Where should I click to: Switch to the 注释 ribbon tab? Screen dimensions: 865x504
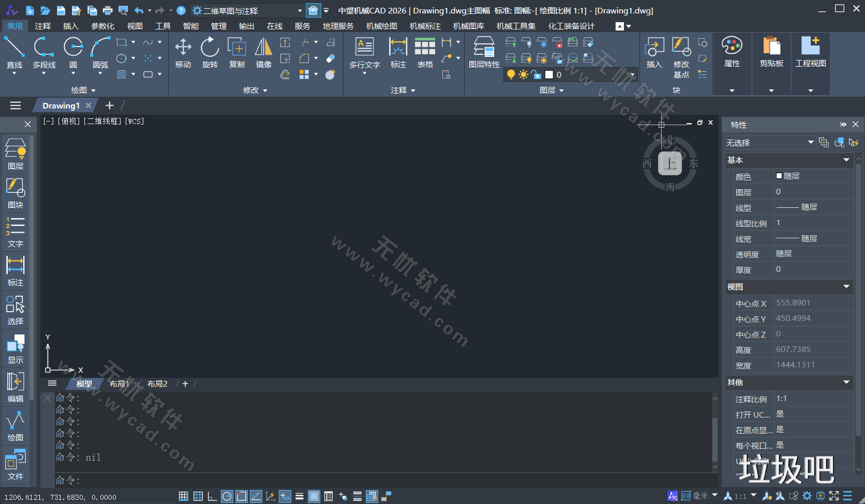click(42, 26)
